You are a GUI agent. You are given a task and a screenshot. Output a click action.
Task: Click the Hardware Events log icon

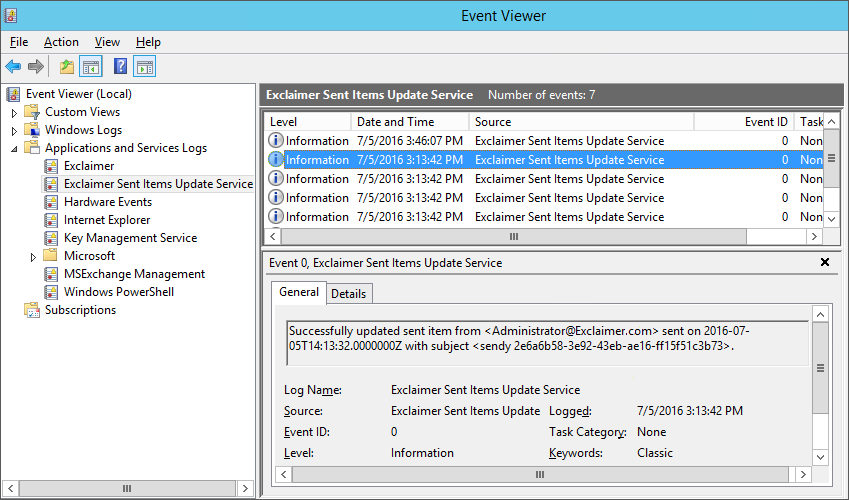51,202
